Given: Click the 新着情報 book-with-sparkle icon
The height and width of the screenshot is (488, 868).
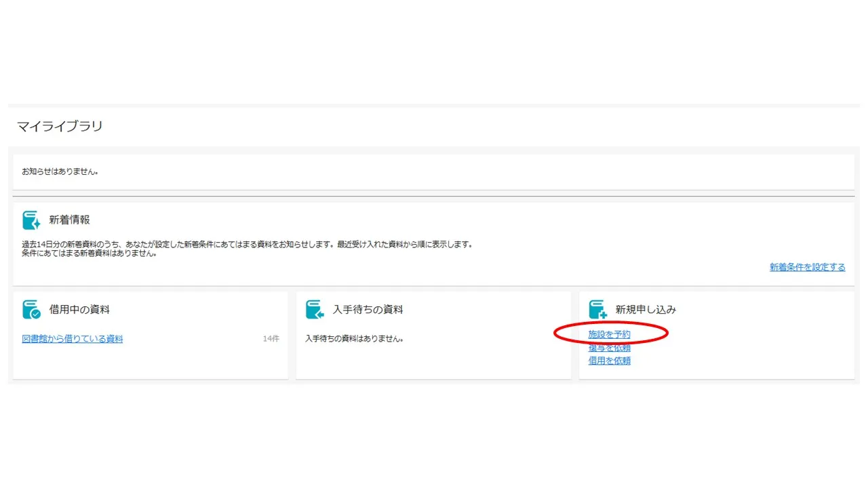Looking at the screenshot, I should click(31, 220).
